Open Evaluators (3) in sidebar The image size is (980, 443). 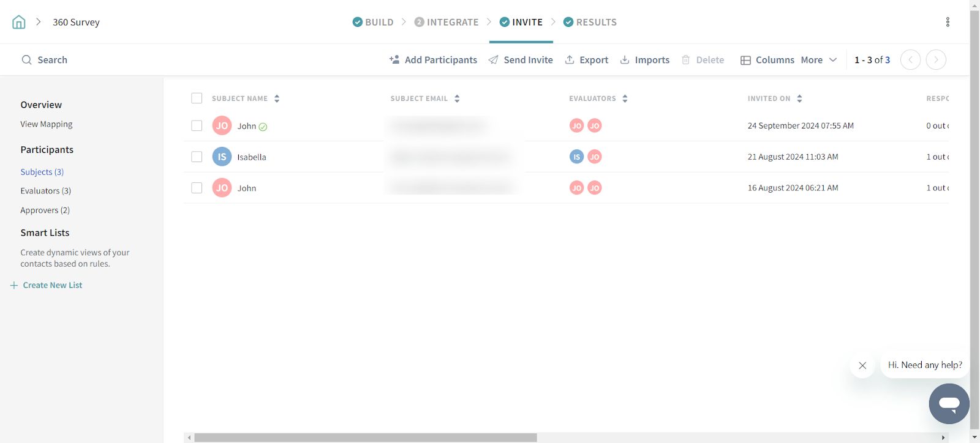click(x=46, y=191)
